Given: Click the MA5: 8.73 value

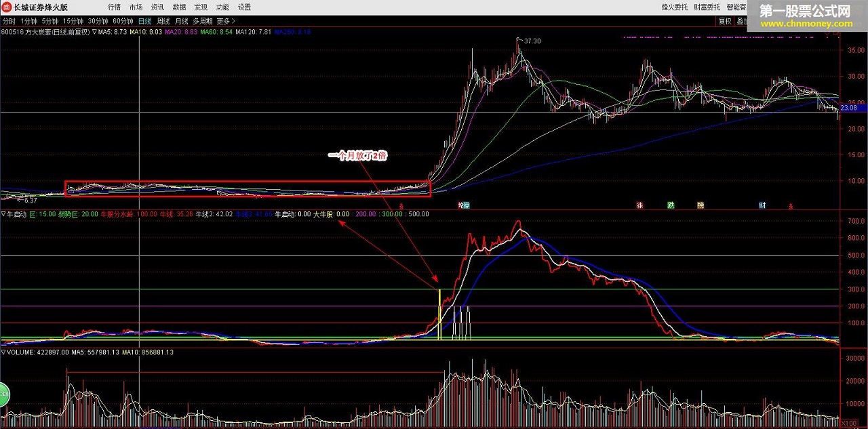Looking at the screenshot, I should 113,31.
